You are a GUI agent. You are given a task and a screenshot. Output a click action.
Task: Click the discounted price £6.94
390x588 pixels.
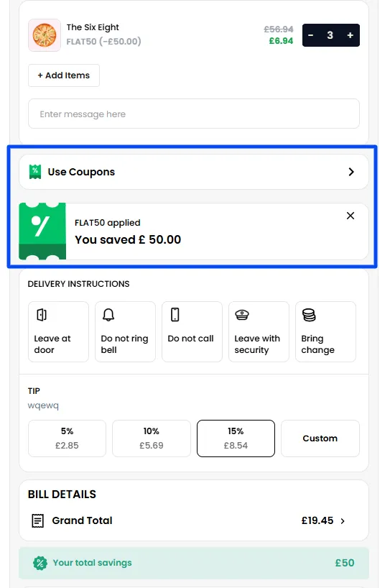(281, 41)
